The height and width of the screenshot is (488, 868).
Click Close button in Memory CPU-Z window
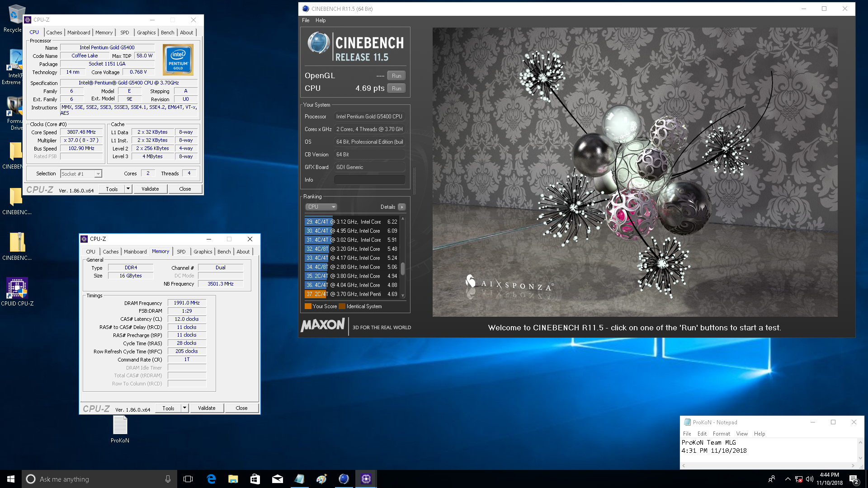pos(241,408)
